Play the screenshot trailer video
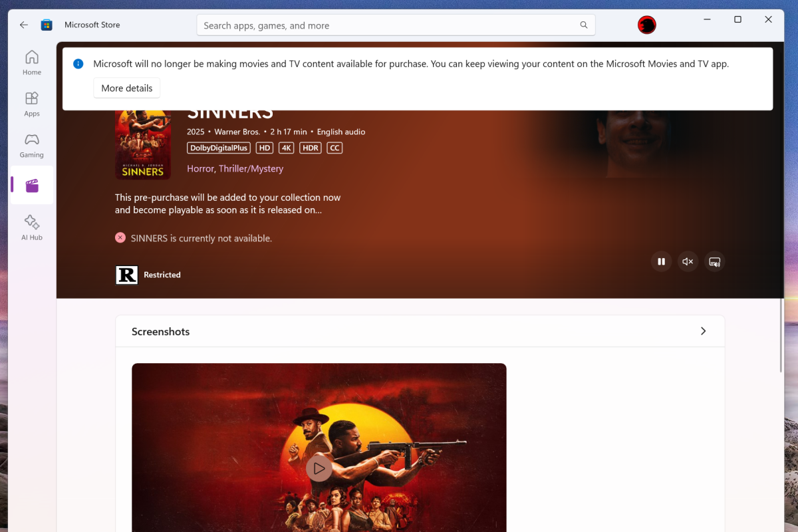This screenshot has height=532, width=798. tap(319, 468)
